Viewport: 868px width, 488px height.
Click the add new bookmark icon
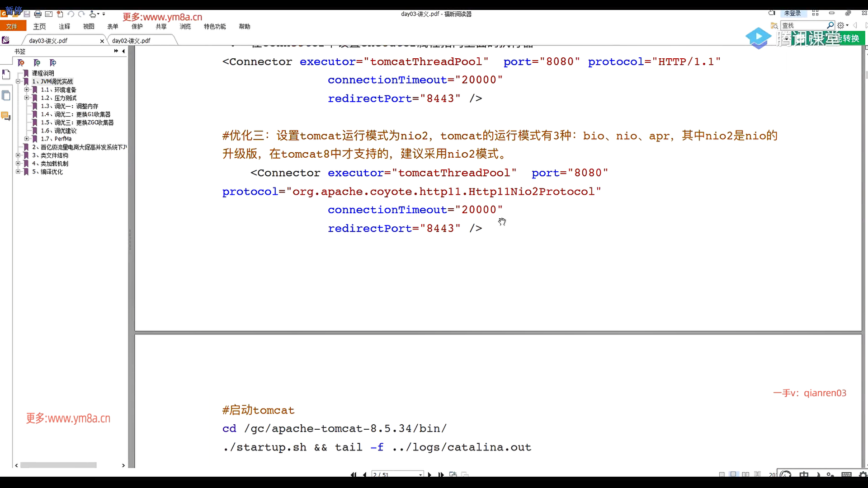tap(37, 63)
